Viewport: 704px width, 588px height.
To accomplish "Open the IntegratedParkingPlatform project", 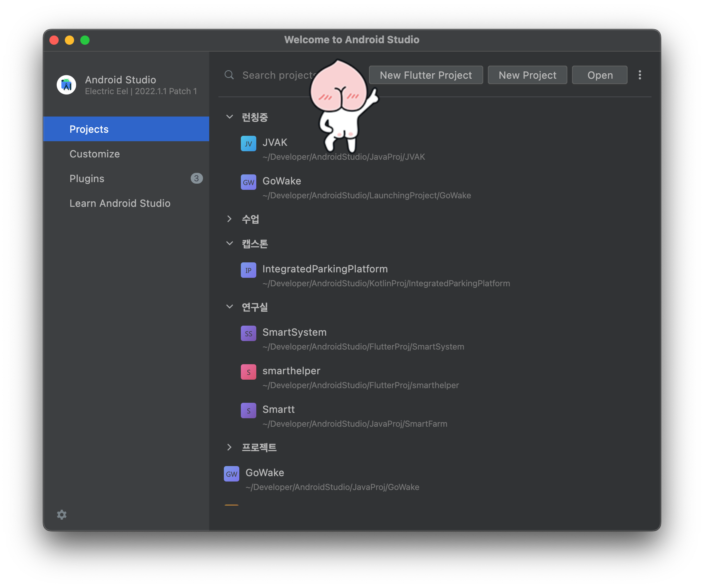I will click(x=325, y=269).
